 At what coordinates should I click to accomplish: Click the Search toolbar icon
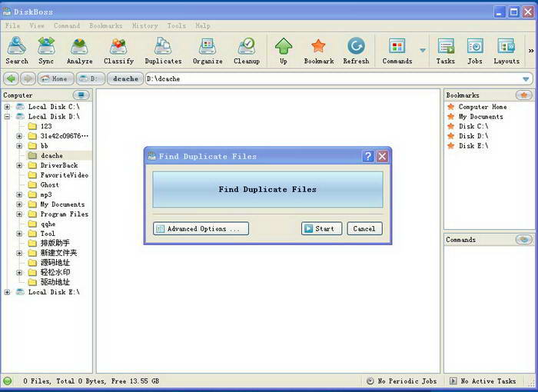17,51
